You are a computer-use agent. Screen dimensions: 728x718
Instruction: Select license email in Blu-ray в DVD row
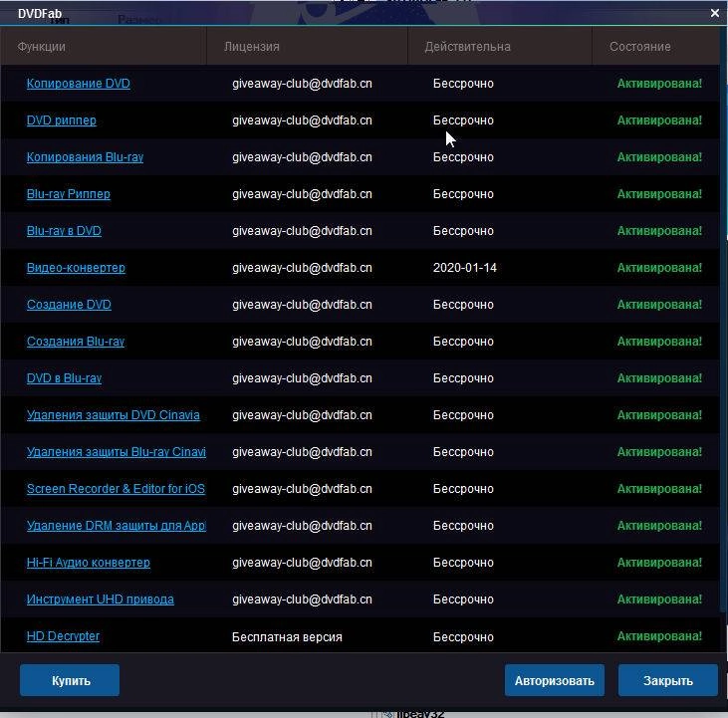(x=302, y=231)
